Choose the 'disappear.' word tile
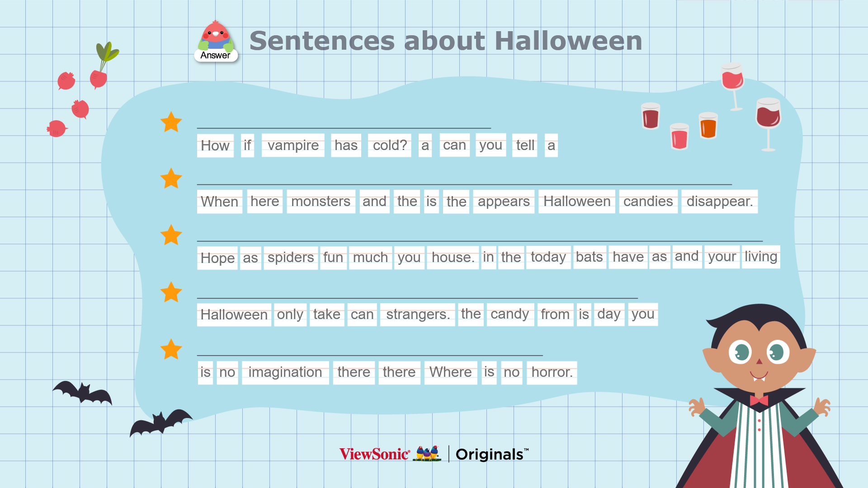 tap(720, 202)
